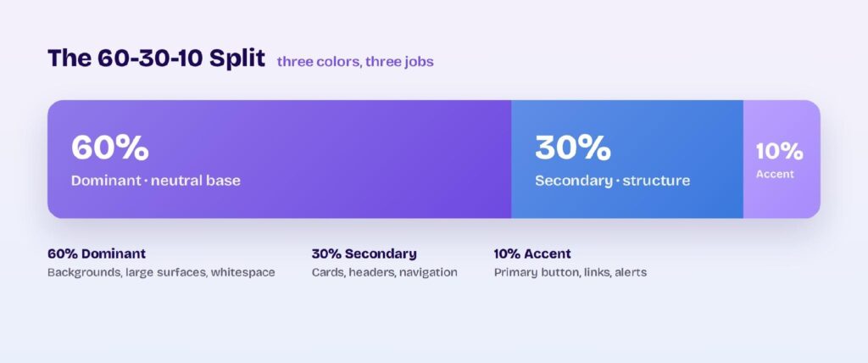
Task: Select the 10% number in accent block
Action: pos(780,151)
